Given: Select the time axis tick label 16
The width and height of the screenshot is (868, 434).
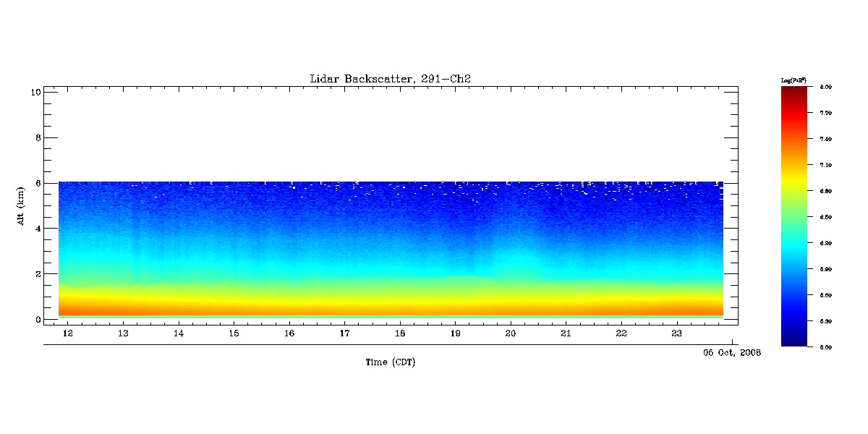Looking at the screenshot, I should pos(289,333).
